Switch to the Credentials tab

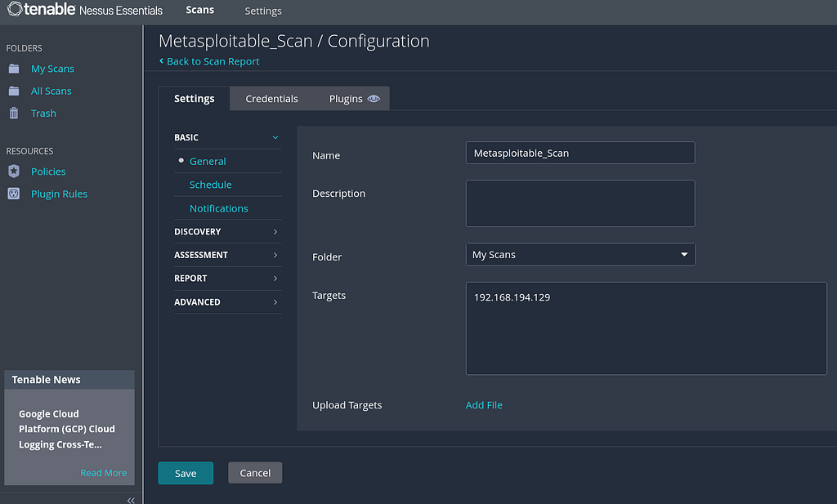pyautogui.click(x=271, y=99)
